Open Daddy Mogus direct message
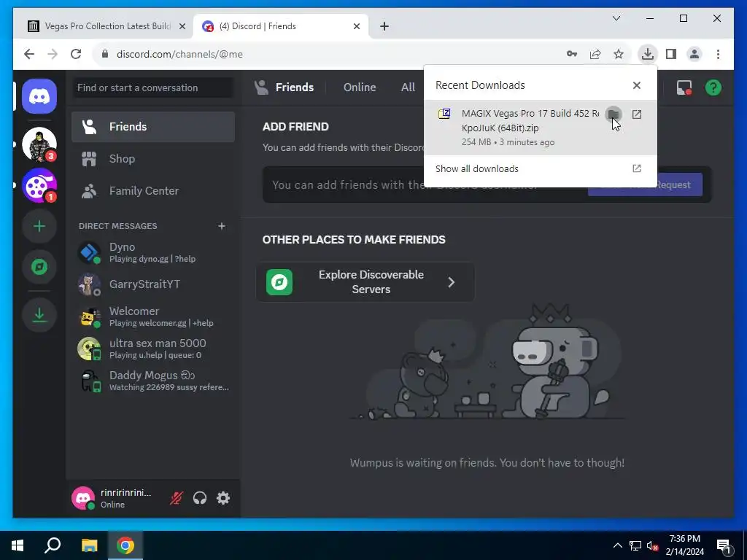 (153, 381)
